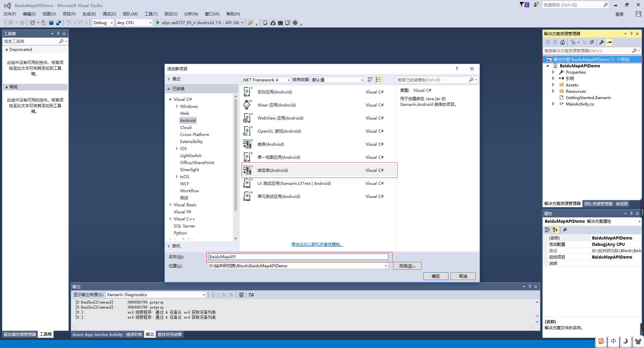This screenshot has height=348, width=644.
Task: Click the 确定 button
Action: tap(436, 276)
